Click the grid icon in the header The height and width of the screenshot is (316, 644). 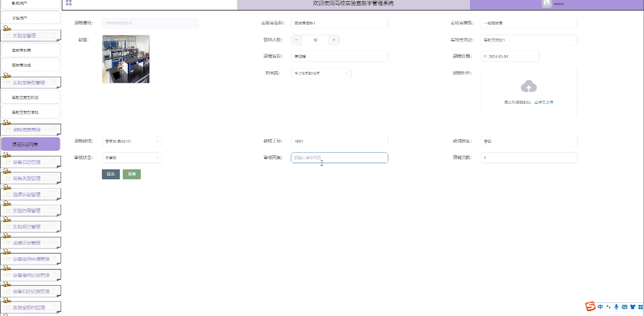pyautogui.click(x=69, y=2)
